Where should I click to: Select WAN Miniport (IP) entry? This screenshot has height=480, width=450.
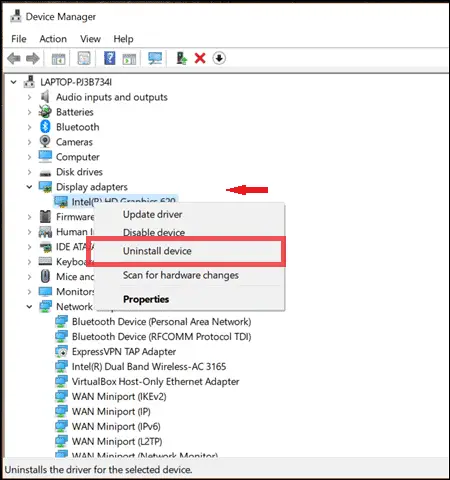111,412
